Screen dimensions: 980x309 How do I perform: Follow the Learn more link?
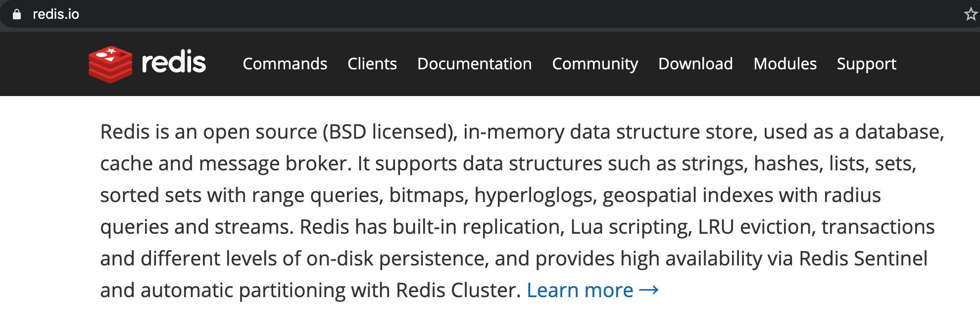click(x=580, y=290)
